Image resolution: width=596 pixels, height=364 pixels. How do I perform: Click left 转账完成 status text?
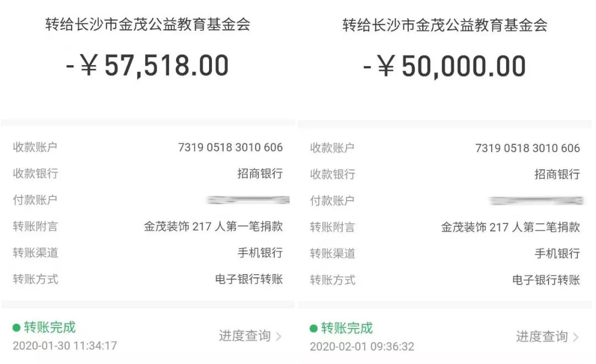click(50, 328)
